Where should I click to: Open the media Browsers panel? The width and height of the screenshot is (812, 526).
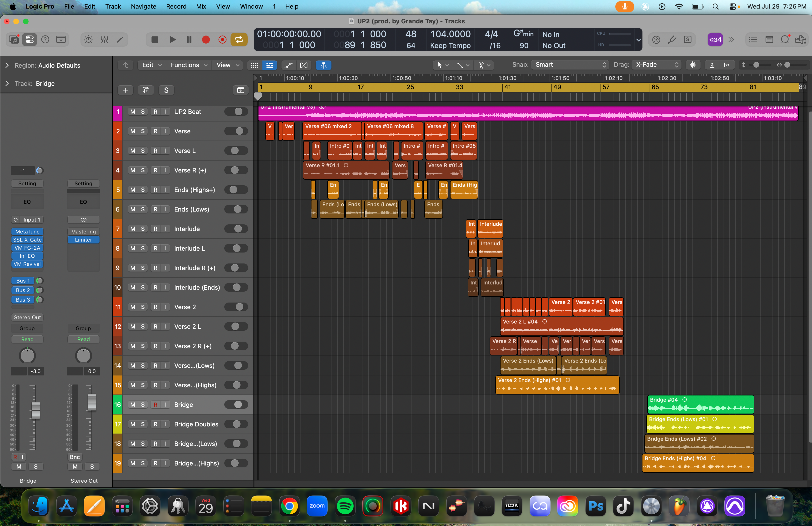(x=800, y=40)
